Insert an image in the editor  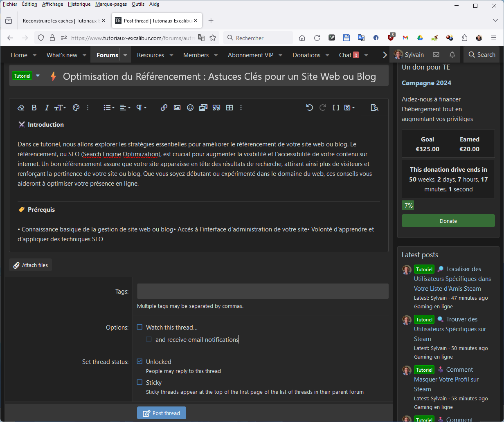[177, 108]
